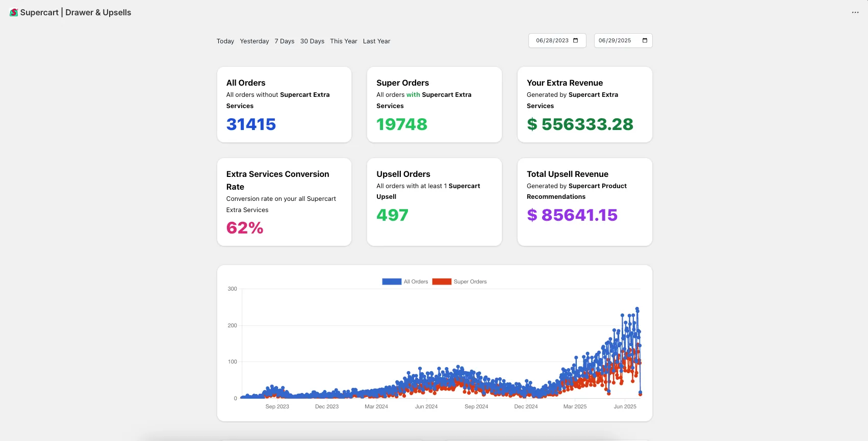Select the 7 Days date range
868x441 pixels.
click(285, 41)
